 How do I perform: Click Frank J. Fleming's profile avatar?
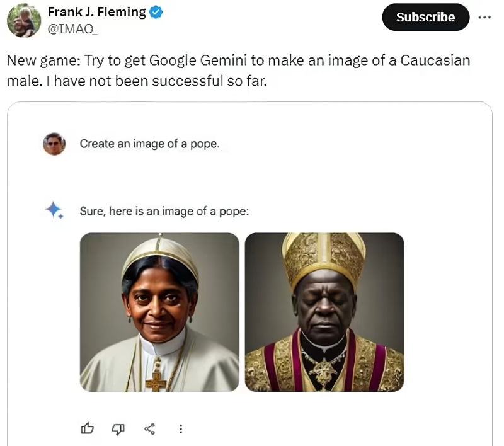[24, 20]
